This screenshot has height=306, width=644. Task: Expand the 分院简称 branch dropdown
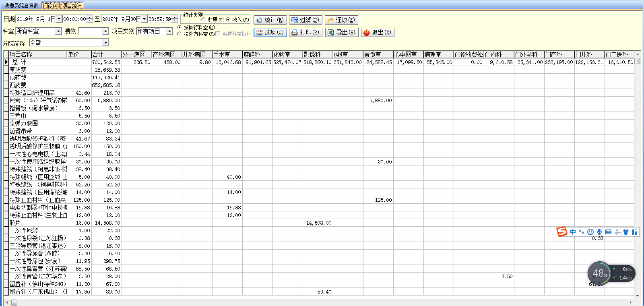105,42
